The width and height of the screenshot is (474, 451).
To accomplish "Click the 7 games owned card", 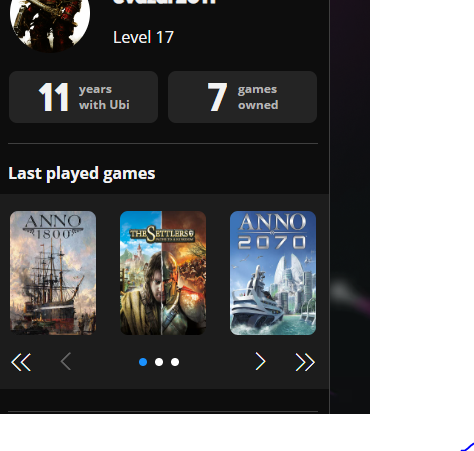I will point(242,97).
